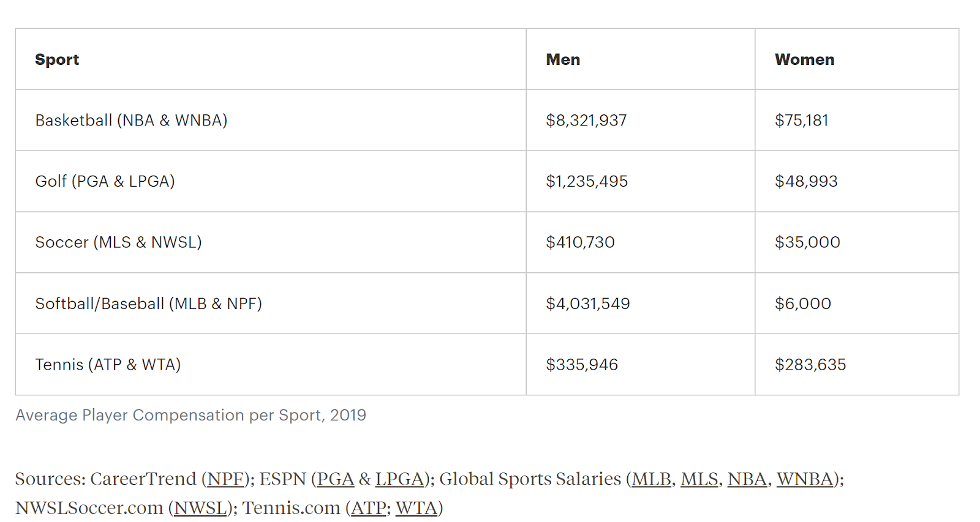This screenshot has width=980, height=522.
Task: Follow the LPGA source link
Action: (x=399, y=479)
